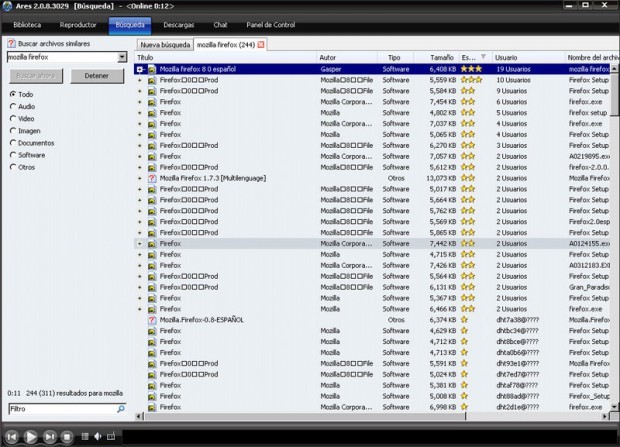Open the search term dropdown arrow
This screenshot has width=620, height=447.
pos(122,57)
